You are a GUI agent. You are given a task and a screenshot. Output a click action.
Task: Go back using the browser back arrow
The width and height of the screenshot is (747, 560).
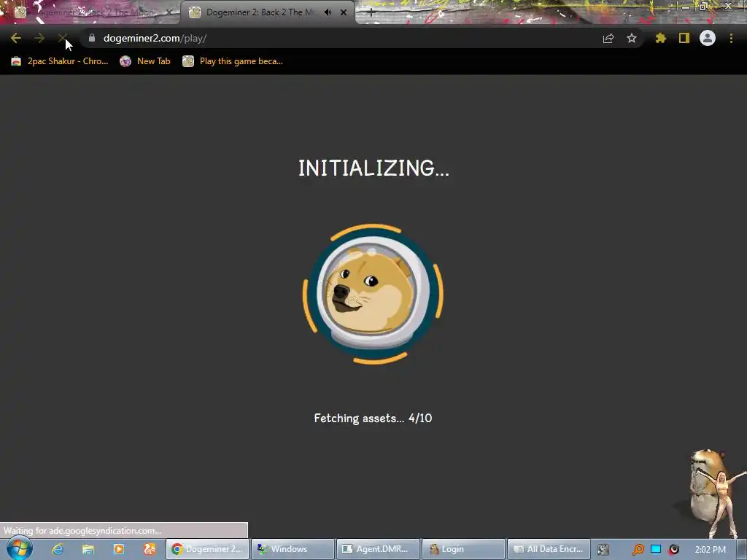click(x=16, y=39)
